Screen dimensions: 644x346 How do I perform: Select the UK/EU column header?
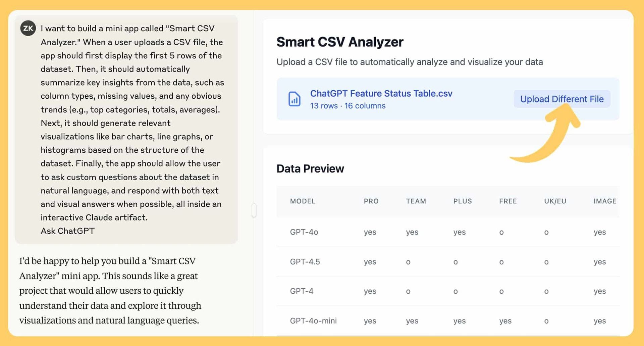click(555, 201)
